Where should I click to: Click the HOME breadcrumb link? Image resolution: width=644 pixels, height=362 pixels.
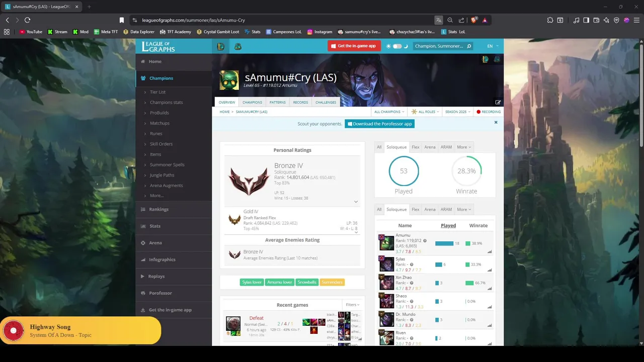(224, 112)
